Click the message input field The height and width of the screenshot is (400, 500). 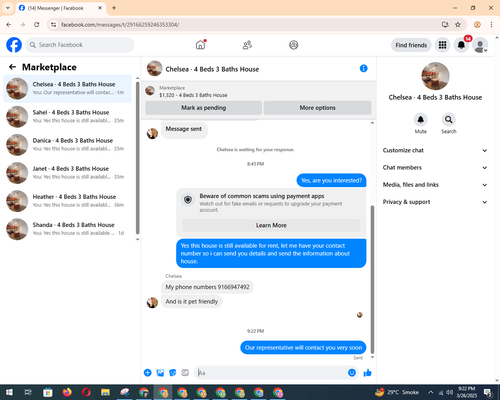click(270, 373)
